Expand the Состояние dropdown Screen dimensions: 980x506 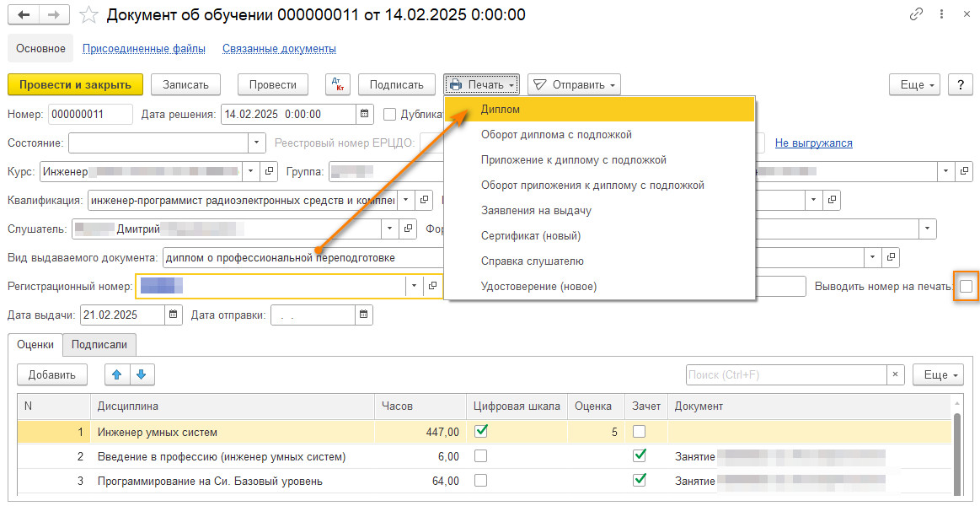(256, 143)
